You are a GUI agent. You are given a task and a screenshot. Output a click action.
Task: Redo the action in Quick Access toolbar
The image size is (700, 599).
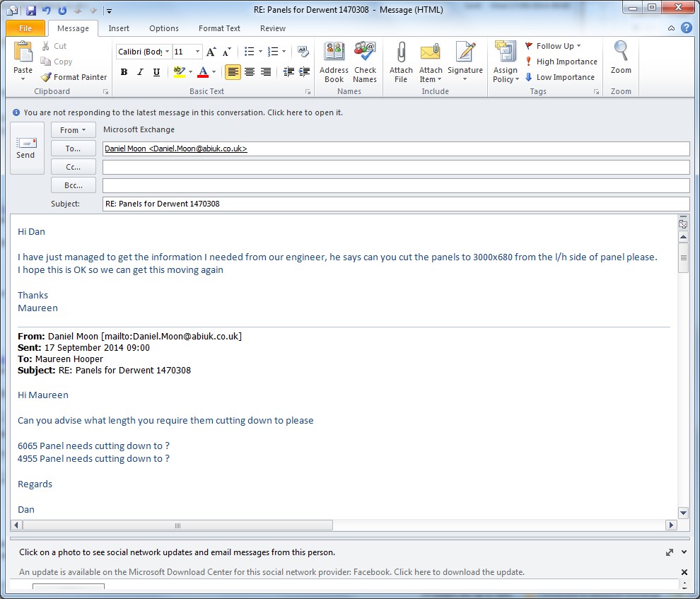tap(62, 10)
